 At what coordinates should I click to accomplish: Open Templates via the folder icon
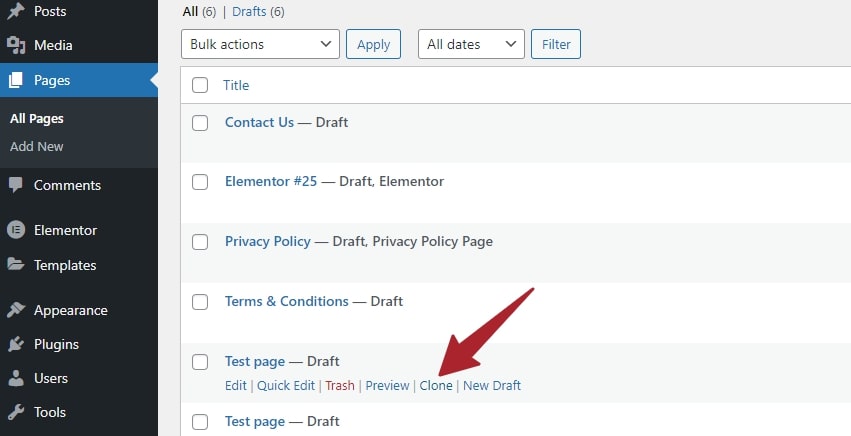click(16, 265)
